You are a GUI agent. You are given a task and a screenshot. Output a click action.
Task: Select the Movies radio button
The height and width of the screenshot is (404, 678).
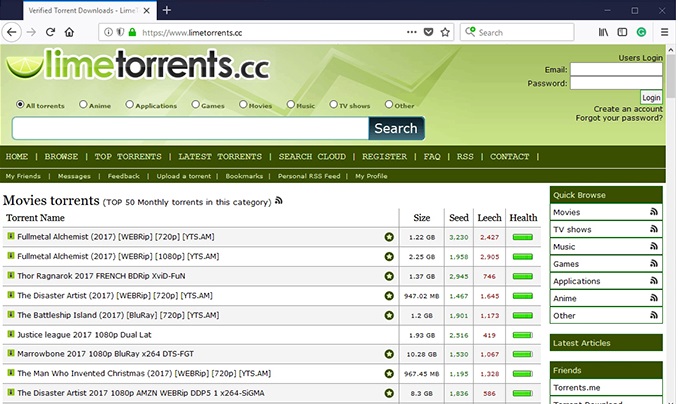(243, 104)
